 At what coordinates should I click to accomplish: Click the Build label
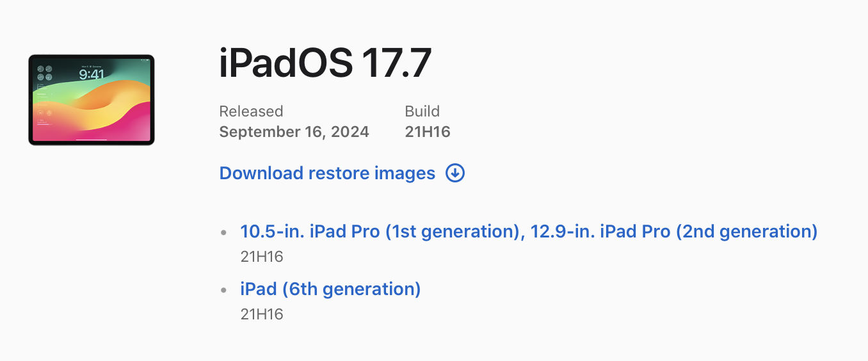pos(422,111)
